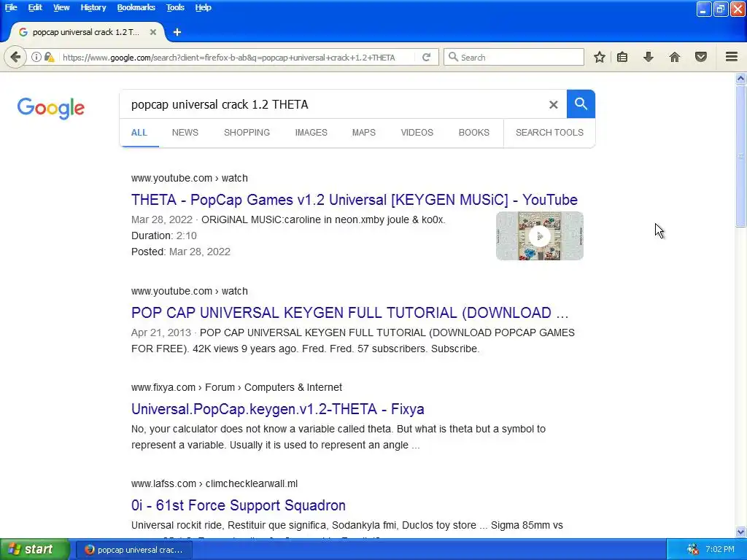Go back with the Firefox back arrow
This screenshot has width=747, height=560.
15,58
